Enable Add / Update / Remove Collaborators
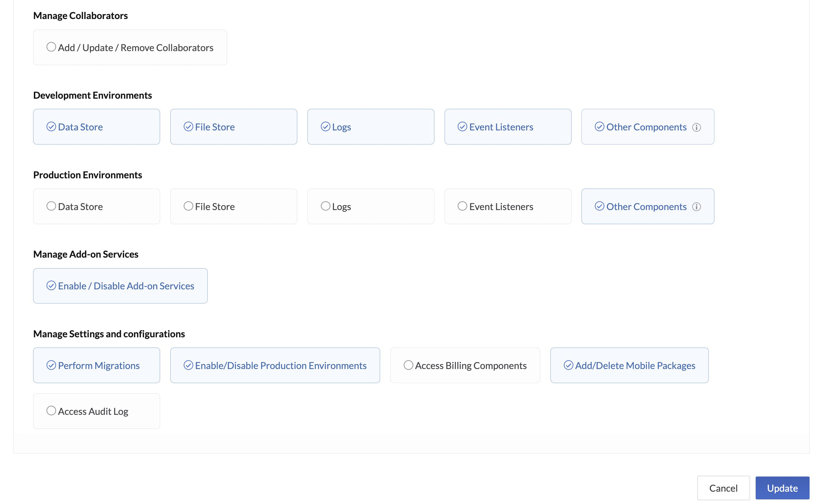 [x=51, y=47]
